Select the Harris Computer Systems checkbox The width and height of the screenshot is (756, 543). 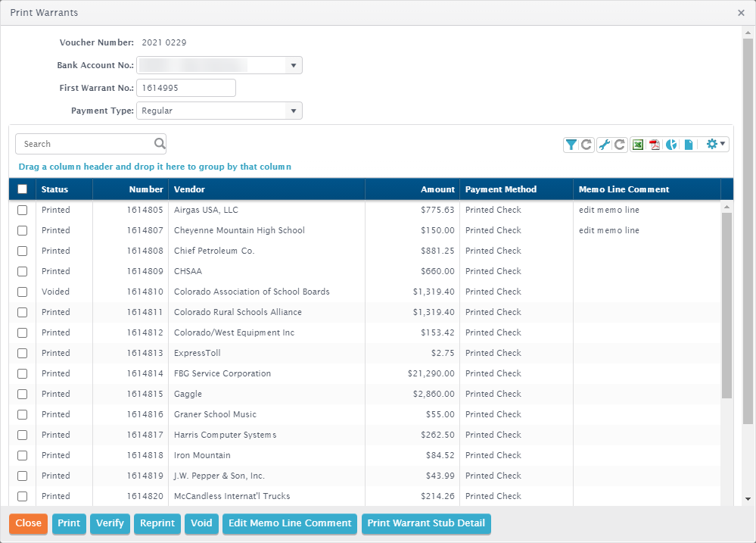22,435
